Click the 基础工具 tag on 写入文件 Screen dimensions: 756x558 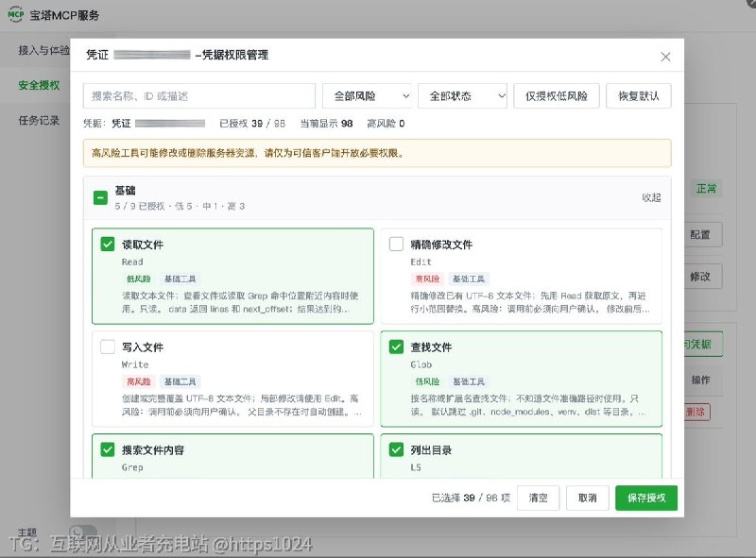click(180, 381)
